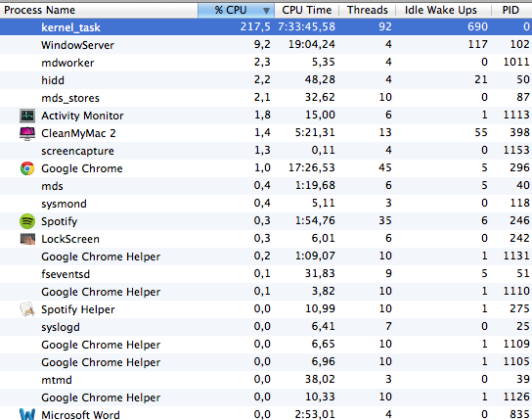Click WindowServer CPU time 19:04,24
Image resolution: width=532 pixels, height=420 pixels.
(311, 44)
